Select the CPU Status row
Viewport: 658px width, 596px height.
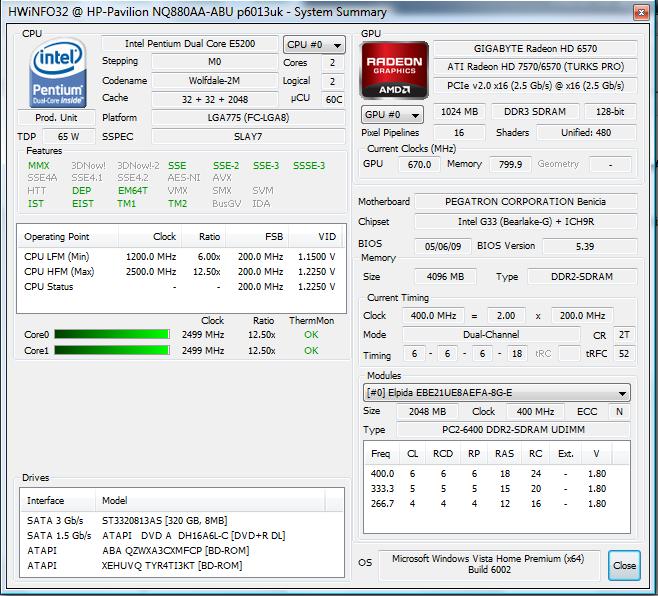click(180, 287)
